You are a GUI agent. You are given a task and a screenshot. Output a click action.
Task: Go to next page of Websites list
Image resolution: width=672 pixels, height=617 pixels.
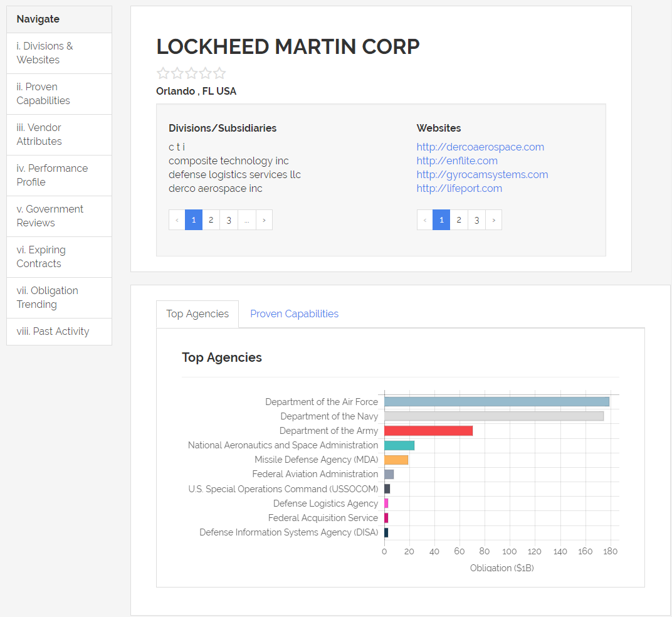tap(494, 220)
